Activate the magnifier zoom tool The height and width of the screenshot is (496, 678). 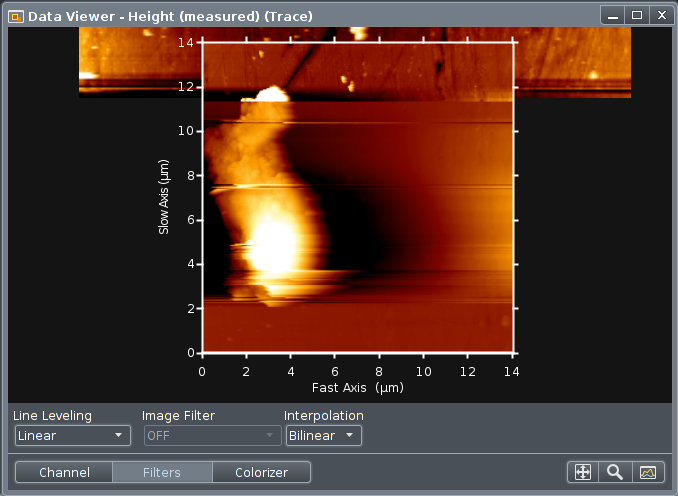pos(615,472)
